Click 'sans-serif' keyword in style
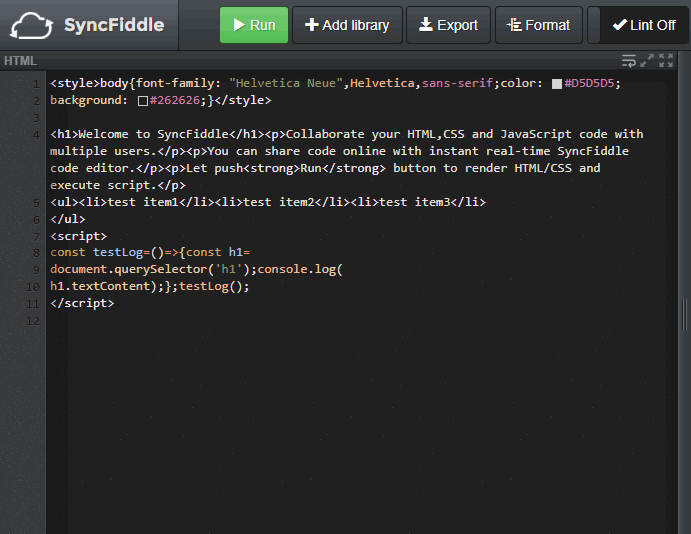This screenshot has height=534, width=691. (x=457, y=83)
